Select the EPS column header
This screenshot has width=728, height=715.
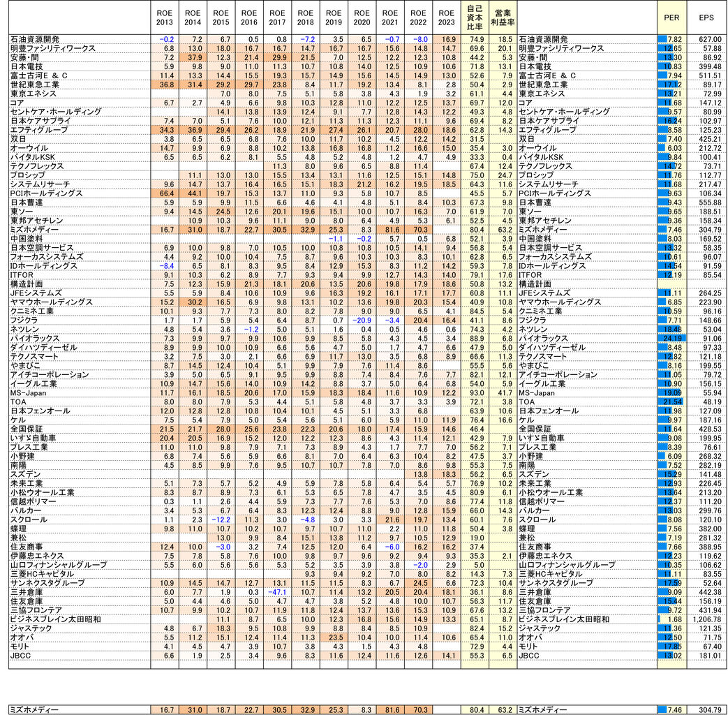[x=706, y=17]
